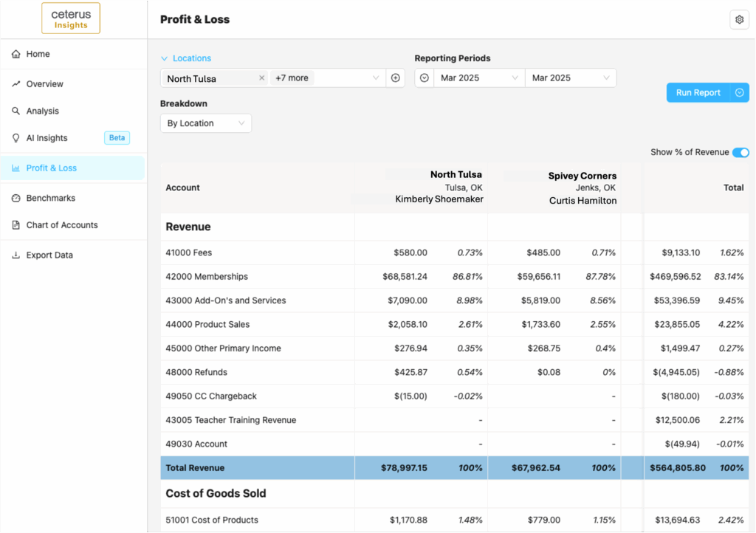Go to Benchmarks in the sidebar

[x=50, y=199]
